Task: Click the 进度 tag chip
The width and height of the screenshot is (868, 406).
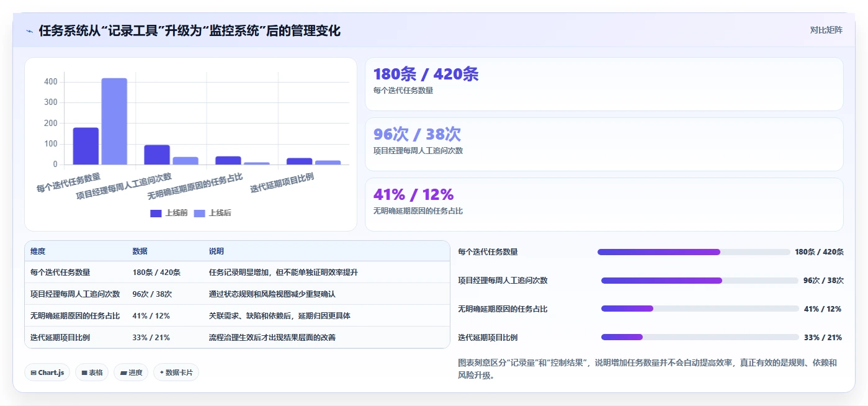Action: coord(131,372)
